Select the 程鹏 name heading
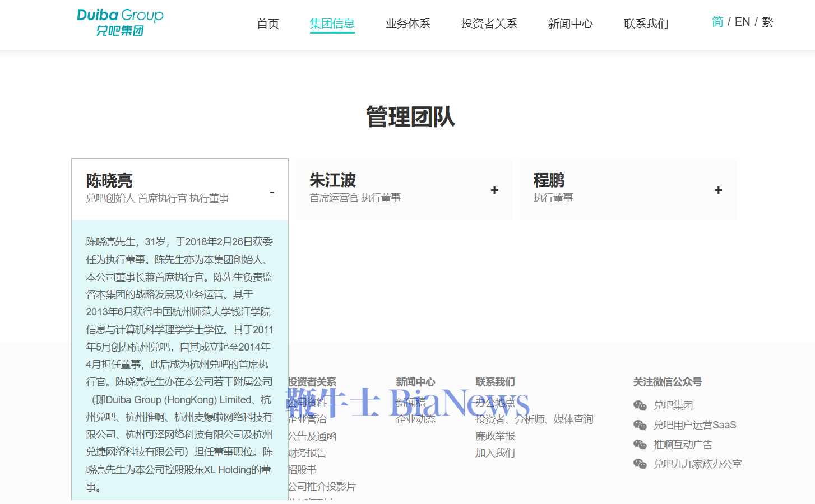Screen dimensions: 815x504 tap(549, 180)
